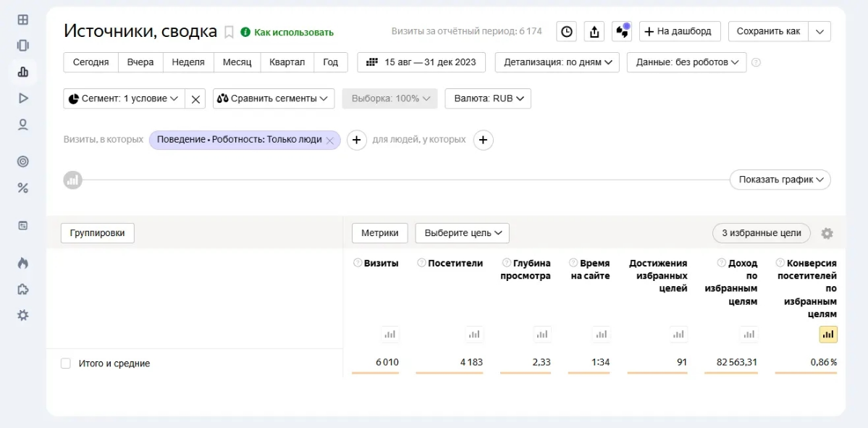Select the Квартал period tab
Image resolution: width=868 pixels, height=428 pixels.
pyautogui.click(x=287, y=62)
